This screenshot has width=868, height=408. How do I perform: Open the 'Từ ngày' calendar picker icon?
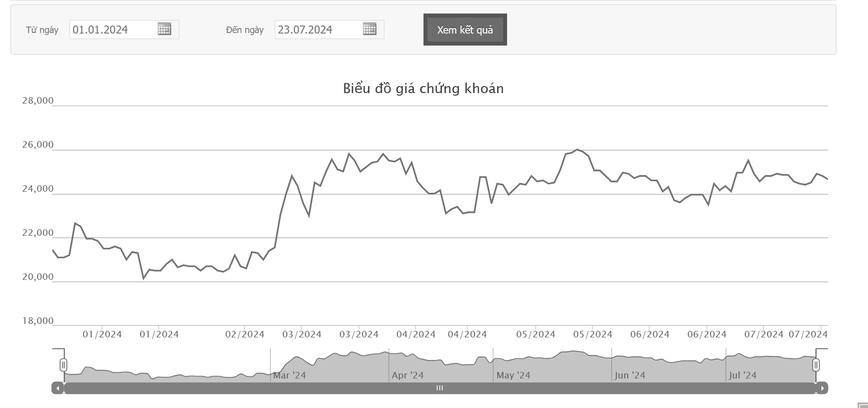pyautogui.click(x=164, y=29)
